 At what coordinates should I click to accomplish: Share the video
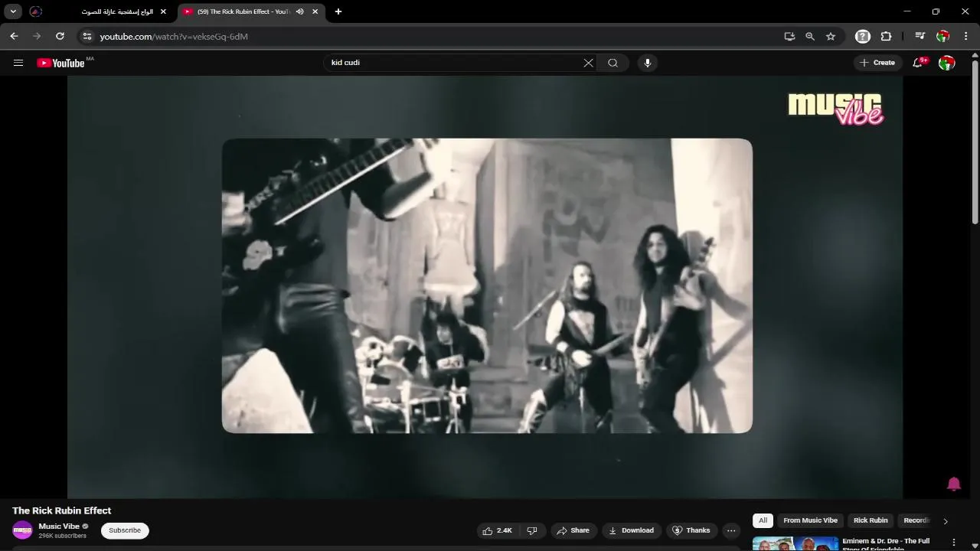[x=573, y=530]
